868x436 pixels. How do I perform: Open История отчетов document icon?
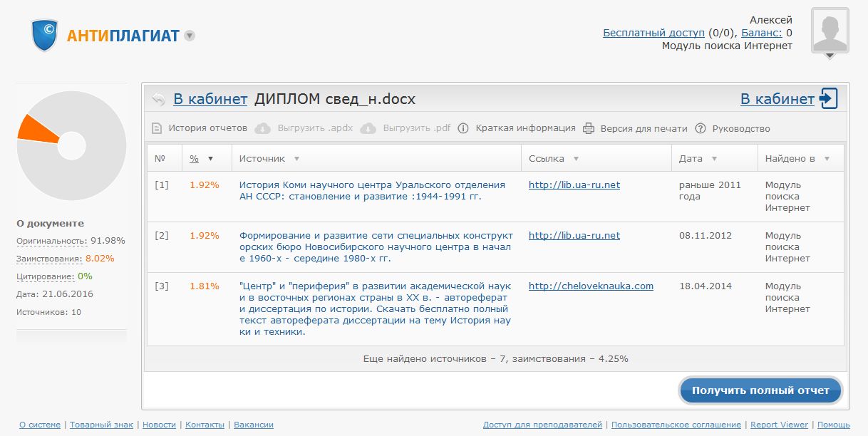[x=157, y=129]
